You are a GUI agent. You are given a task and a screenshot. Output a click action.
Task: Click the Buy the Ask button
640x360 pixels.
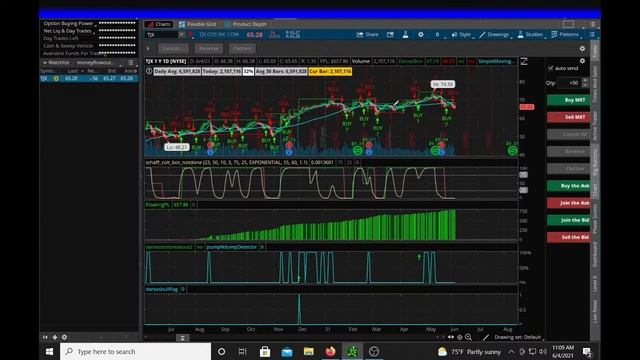tap(568, 186)
